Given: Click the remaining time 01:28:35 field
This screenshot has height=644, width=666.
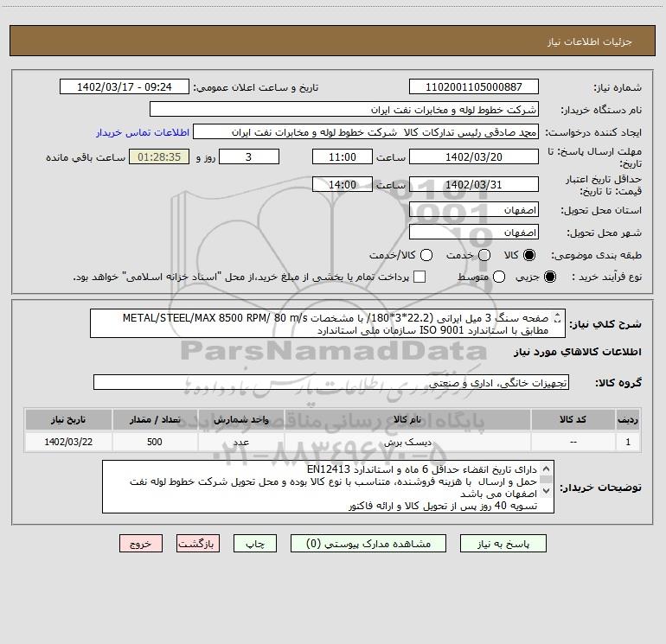Looking at the screenshot, I should point(159,156).
